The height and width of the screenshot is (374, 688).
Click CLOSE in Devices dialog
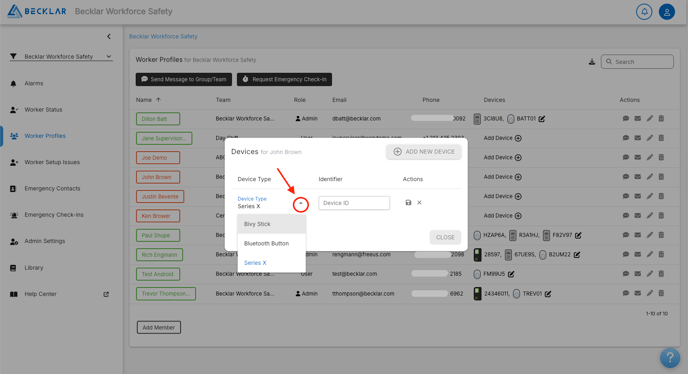445,237
